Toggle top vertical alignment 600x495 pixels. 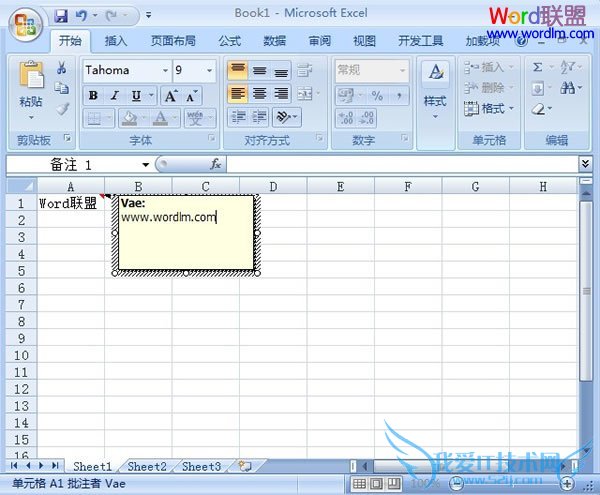[x=238, y=70]
